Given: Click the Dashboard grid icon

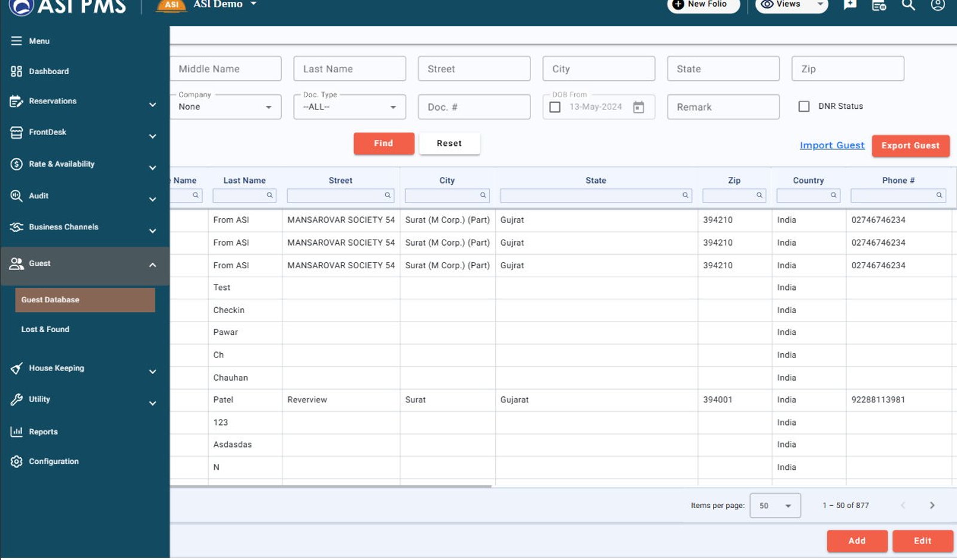Looking at the screenshot, I should click(x=17, y=71).
